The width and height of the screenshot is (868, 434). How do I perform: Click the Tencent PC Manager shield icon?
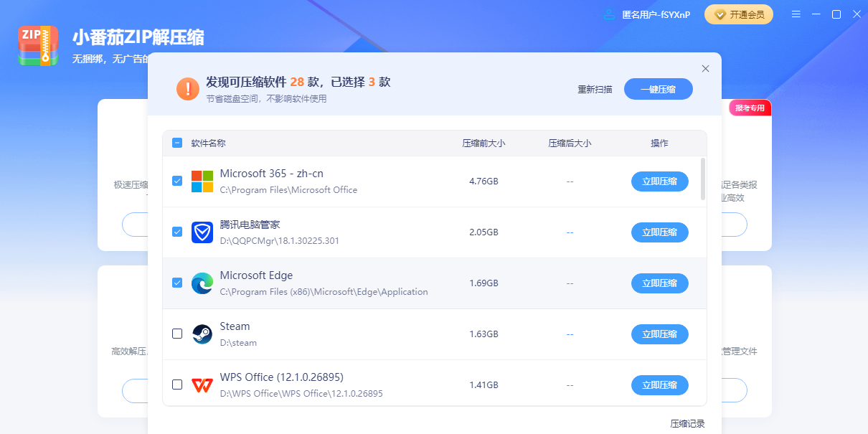click(202, 232)
